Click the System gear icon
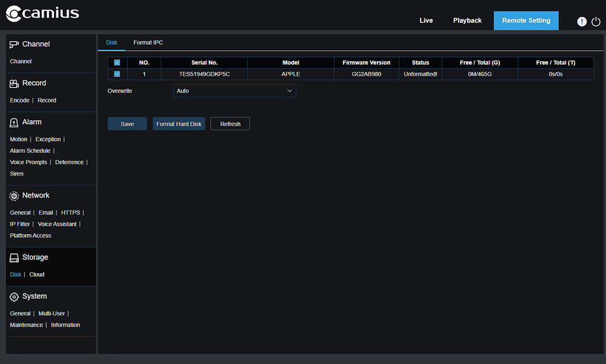The width and height of the screenshot is (606, 364). pos(14,297)
